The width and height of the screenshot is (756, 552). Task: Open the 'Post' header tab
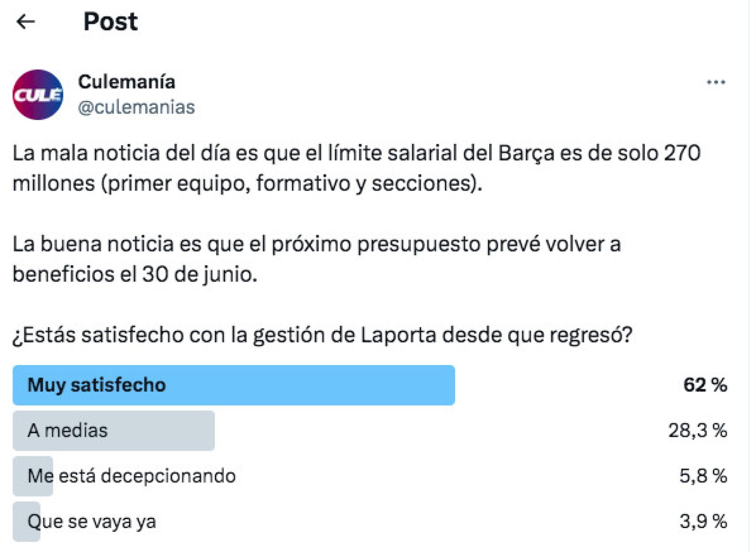111,19
